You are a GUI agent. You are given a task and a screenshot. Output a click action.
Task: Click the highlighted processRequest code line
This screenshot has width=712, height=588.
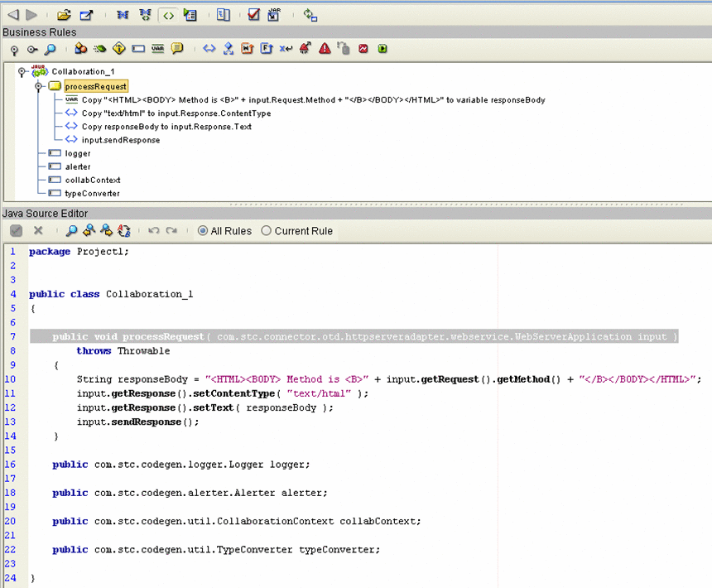(x=354, y=336)
